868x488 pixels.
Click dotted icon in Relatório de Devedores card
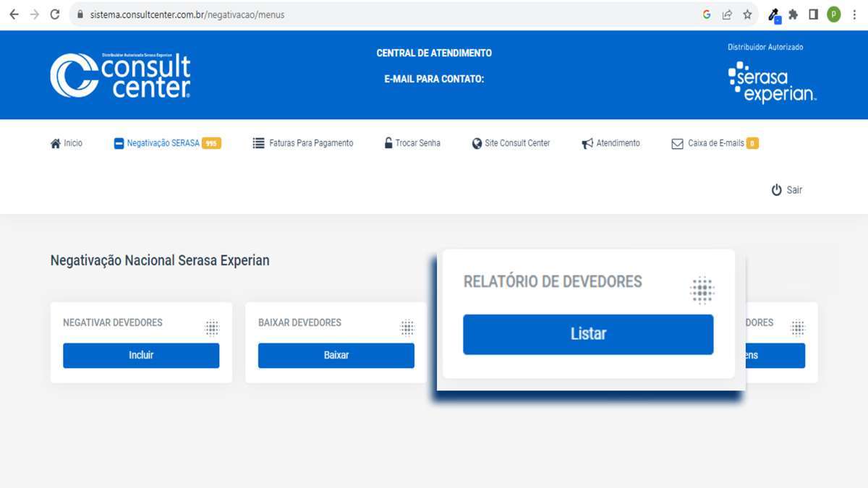(702, 290)
